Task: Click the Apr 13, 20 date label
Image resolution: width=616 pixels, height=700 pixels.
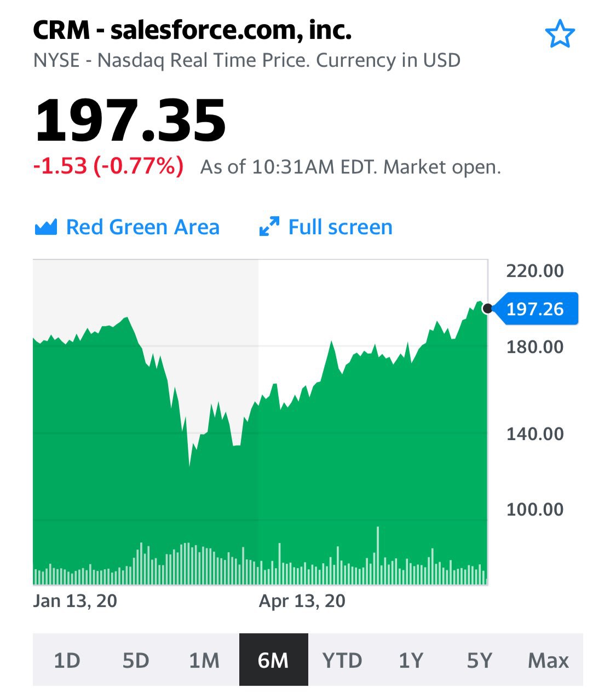Action: (x=302, y=601)
